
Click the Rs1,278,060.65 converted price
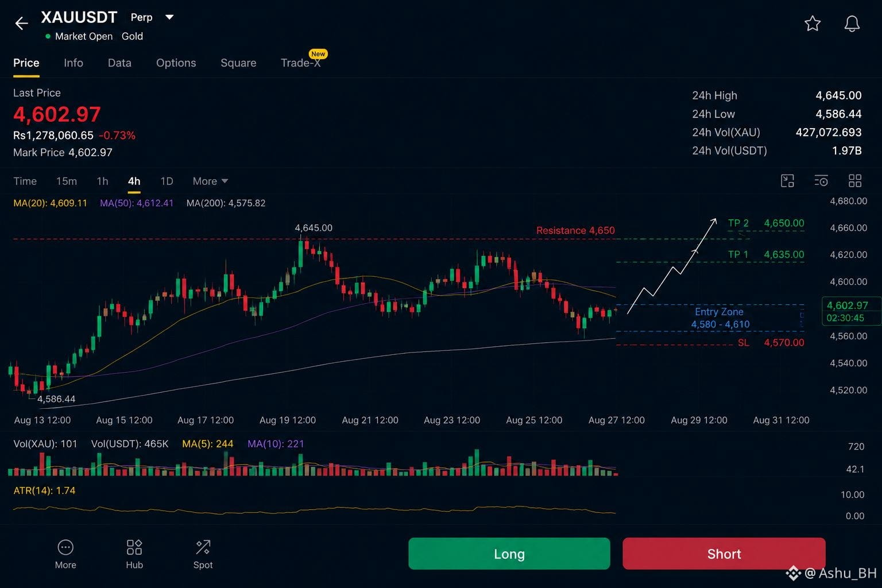click(53, 136)
